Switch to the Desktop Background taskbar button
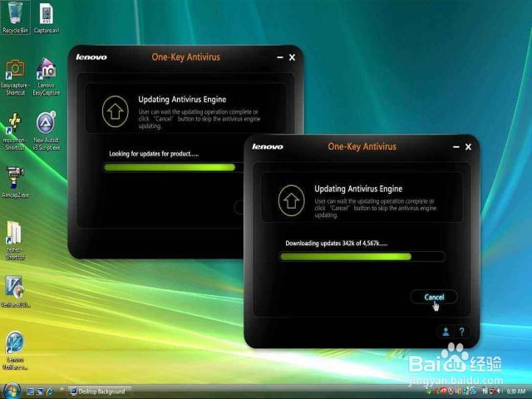This screenshot has height=399, width=532. tap(100, 392)
